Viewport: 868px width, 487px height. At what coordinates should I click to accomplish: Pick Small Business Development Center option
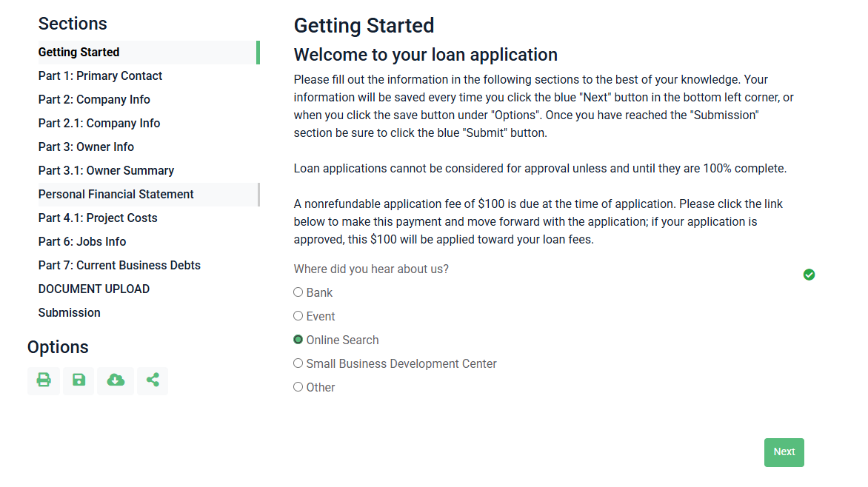[x=298, y=363]
